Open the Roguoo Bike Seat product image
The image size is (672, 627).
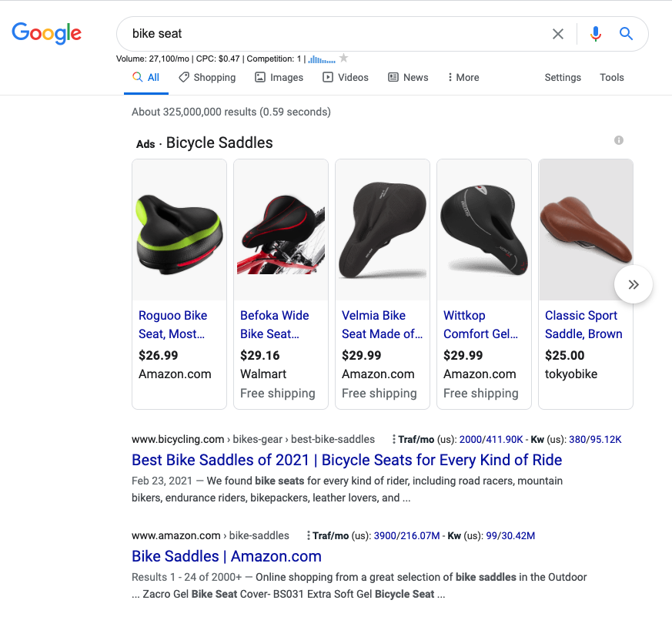(179, 230)
